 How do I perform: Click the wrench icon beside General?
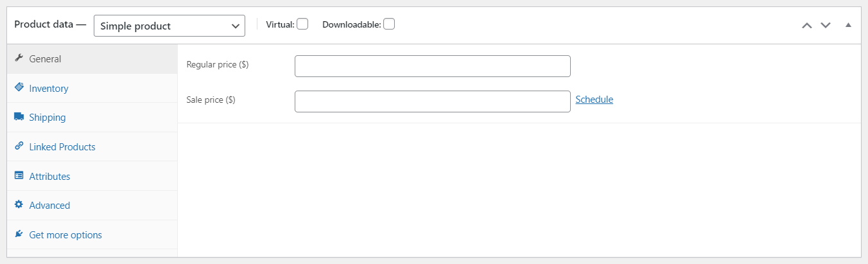19,58
